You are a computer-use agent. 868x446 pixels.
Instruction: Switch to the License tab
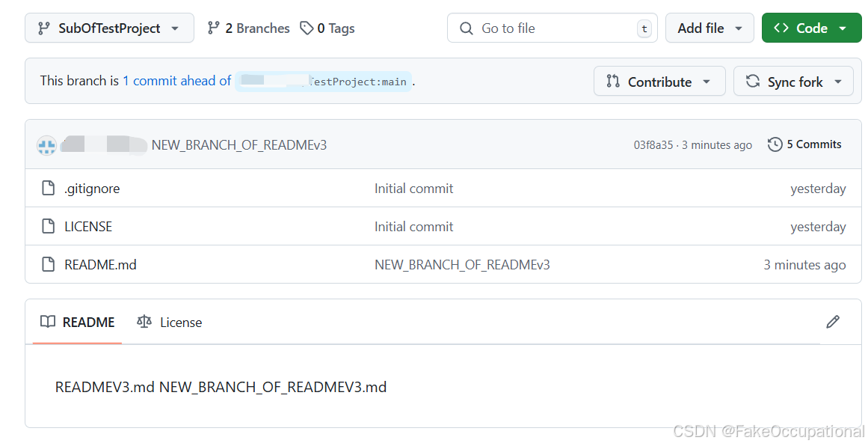(170, 322)
